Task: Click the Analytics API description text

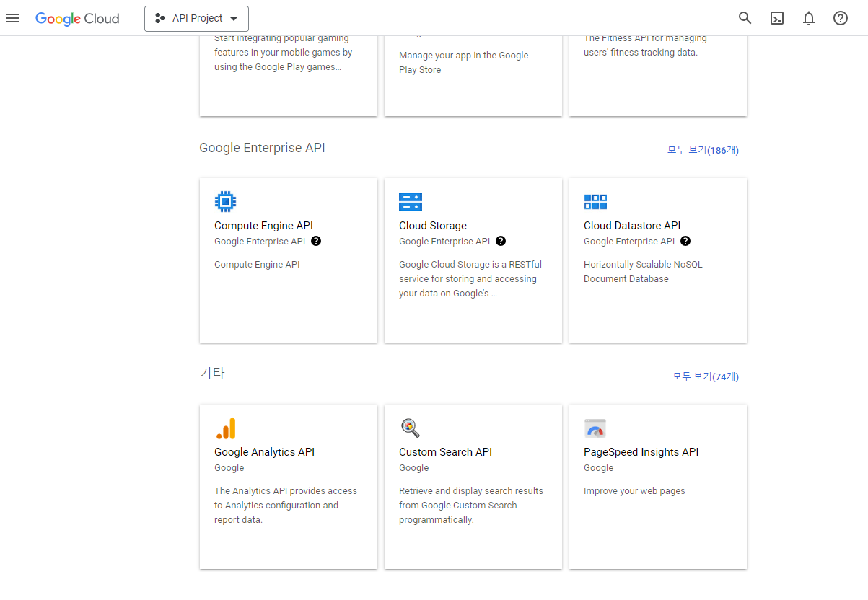Action: pos(286,506)
